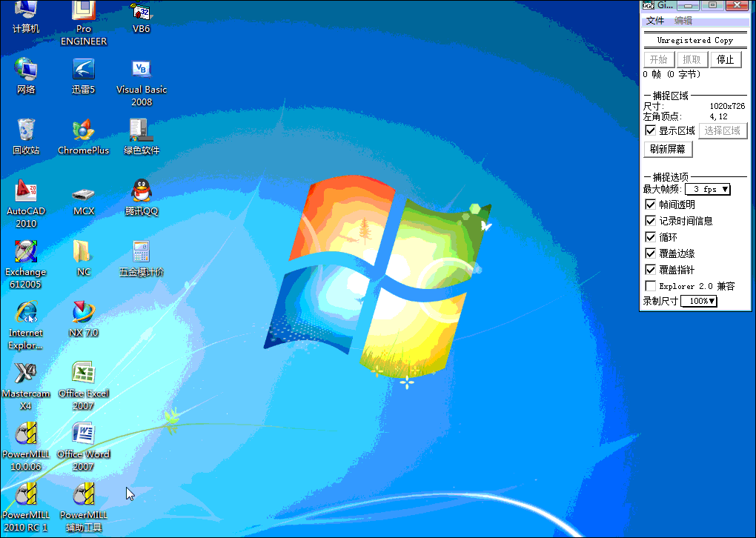Open the Pro ENGINEER desktop icon
Viewport: 756px width, 538px height.
pos(84,23)
